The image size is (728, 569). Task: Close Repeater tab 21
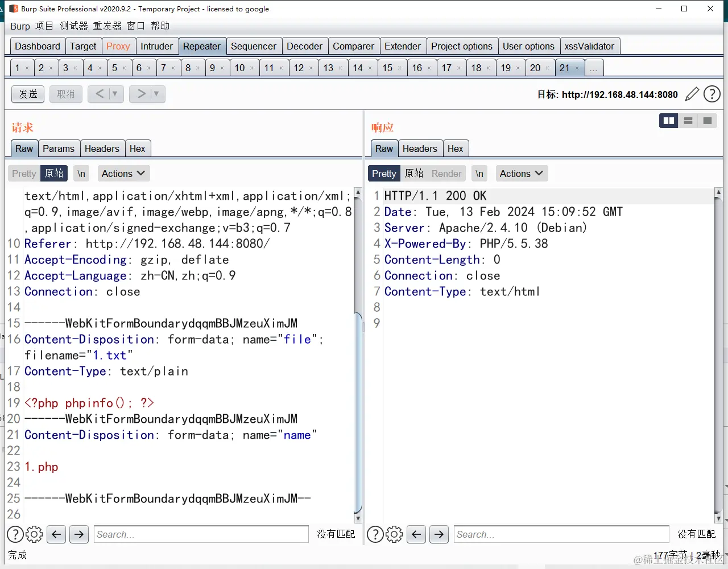point(577,68)
